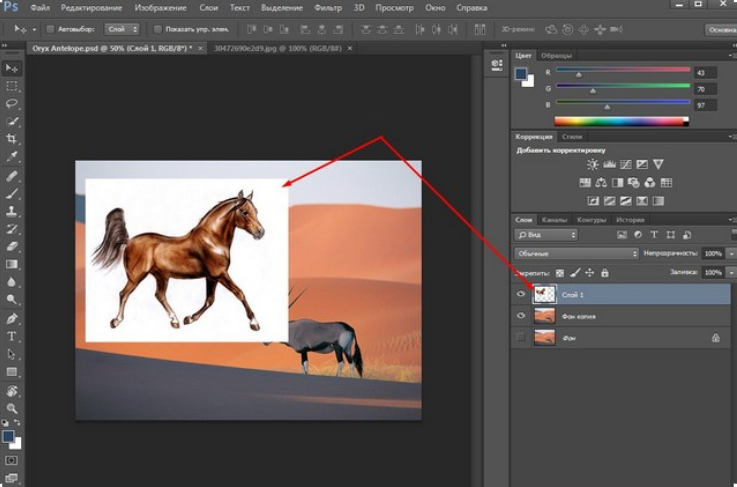Hide the Слой 1 layer

pos(520,293)
